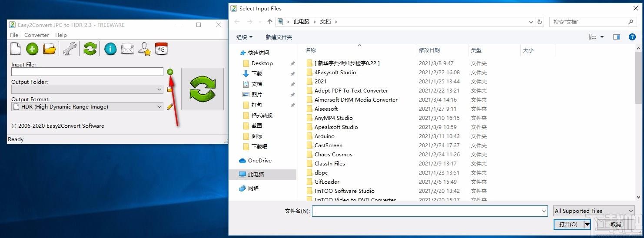The height and width of the screenshot is (238, 644).
Task: Click the change view layout icon
Action: coord(593,37)
